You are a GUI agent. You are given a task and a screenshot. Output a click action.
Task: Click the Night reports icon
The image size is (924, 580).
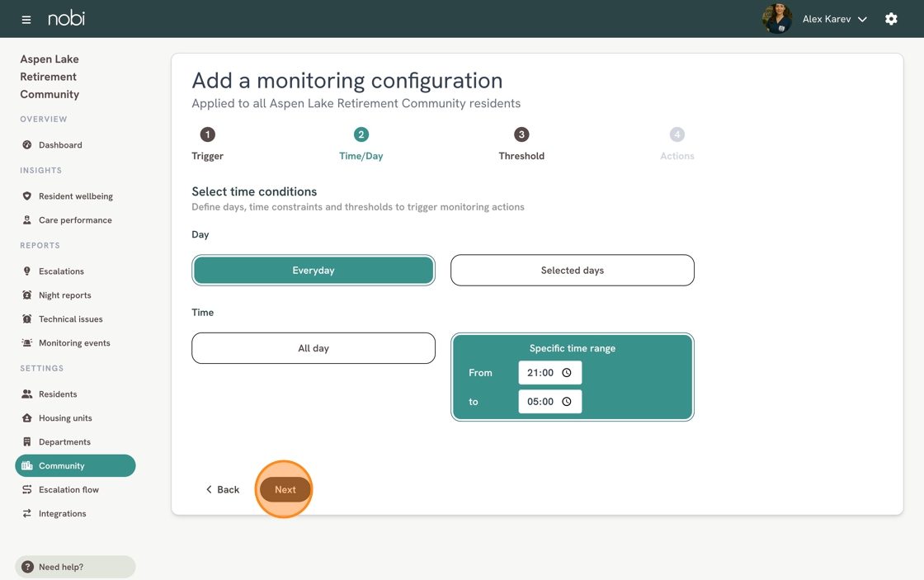pyautogui.click(x=26, y=295)
